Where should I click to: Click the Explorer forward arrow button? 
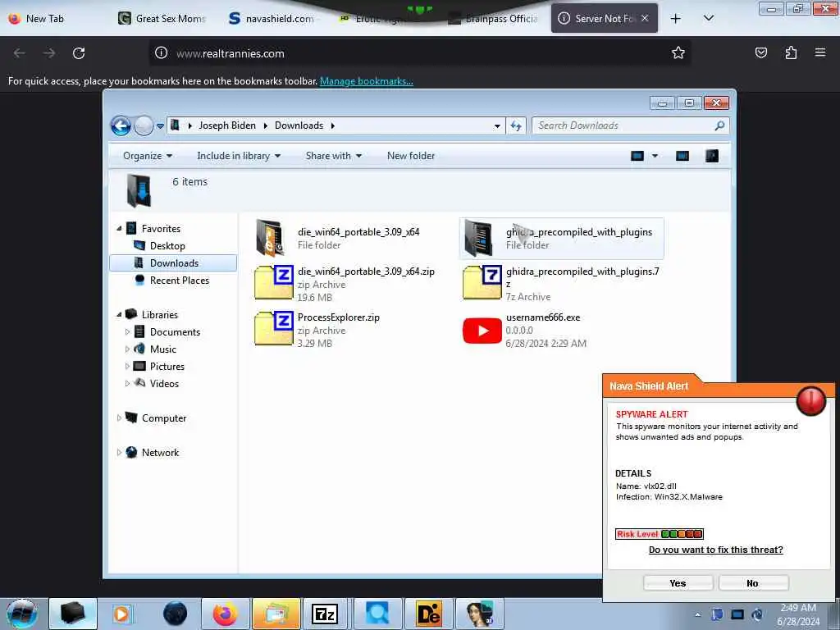(143, 126)
